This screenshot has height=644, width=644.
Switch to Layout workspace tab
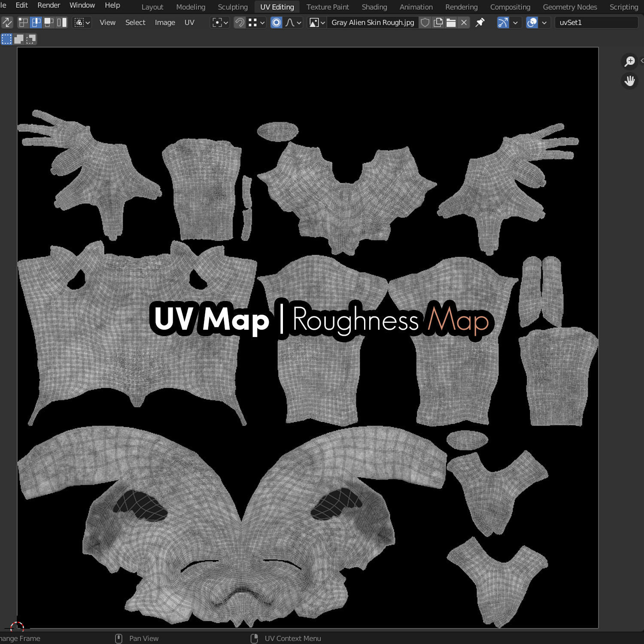152,7
